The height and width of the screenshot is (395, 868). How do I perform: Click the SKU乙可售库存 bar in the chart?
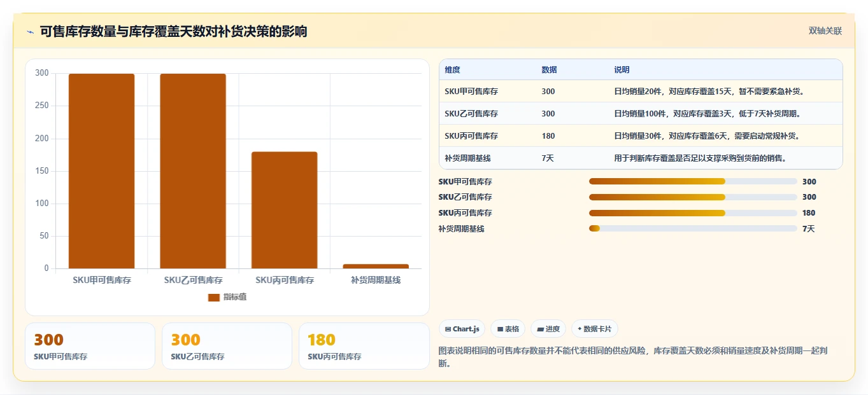pos(193,171)
